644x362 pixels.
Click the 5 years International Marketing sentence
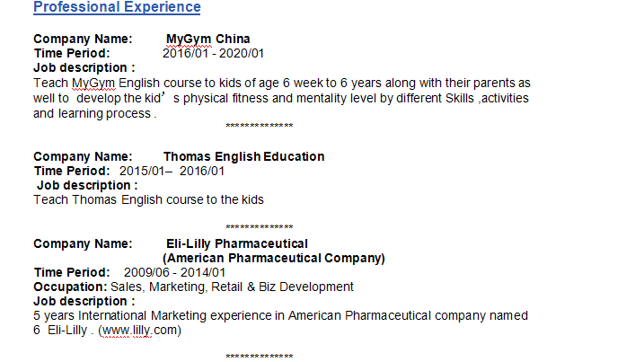(x=280, y=316)
